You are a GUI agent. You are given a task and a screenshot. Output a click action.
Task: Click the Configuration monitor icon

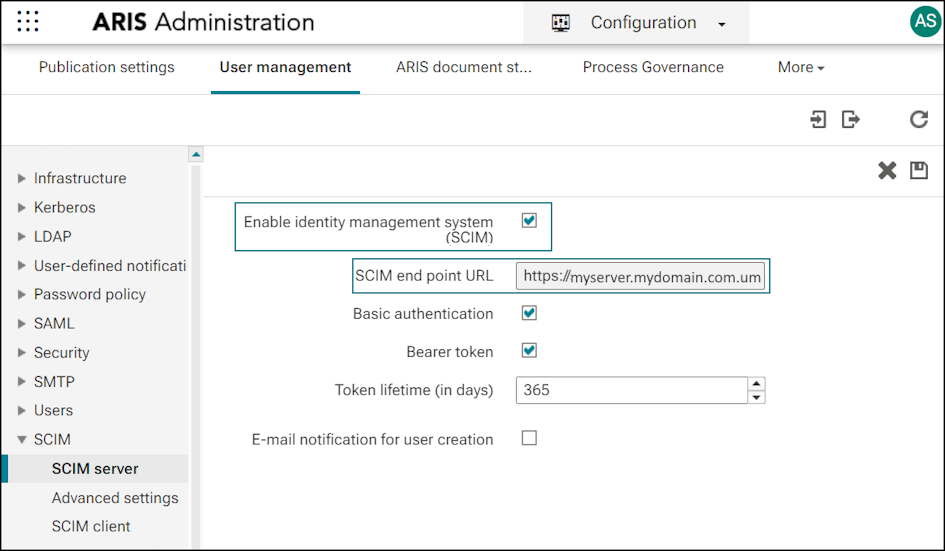tap(560, 23)
